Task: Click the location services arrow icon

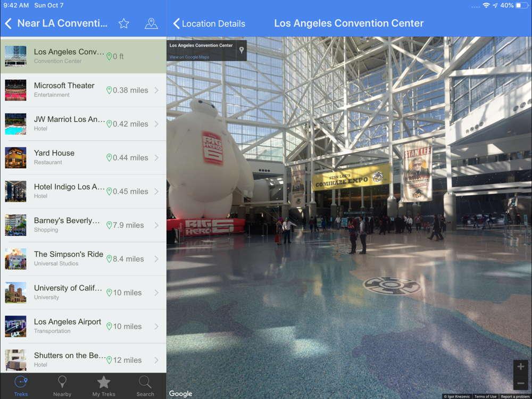Action: coord(495,5)
